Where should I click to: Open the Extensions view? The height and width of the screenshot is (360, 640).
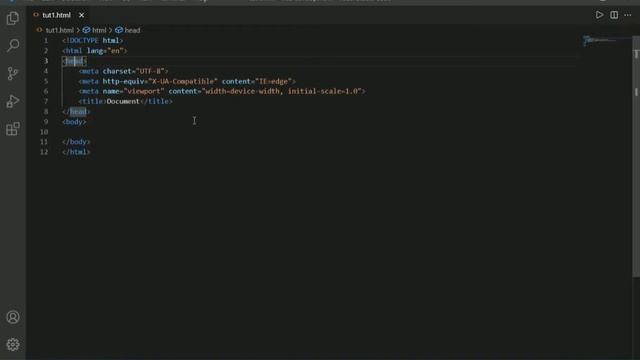click(13, 129)
